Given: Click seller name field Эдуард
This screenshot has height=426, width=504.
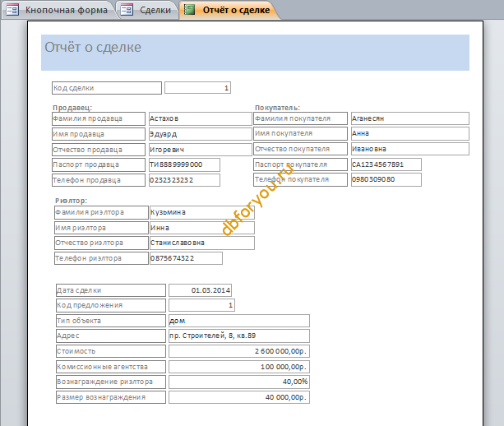Looking at the screenshot, I should point(201,134).
